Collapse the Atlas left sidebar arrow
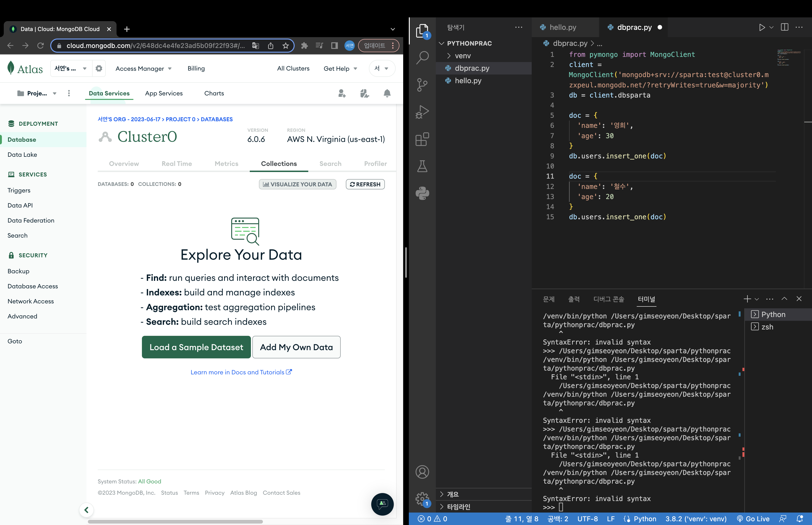This screenshot has height=525, width=812. (86, 510)
